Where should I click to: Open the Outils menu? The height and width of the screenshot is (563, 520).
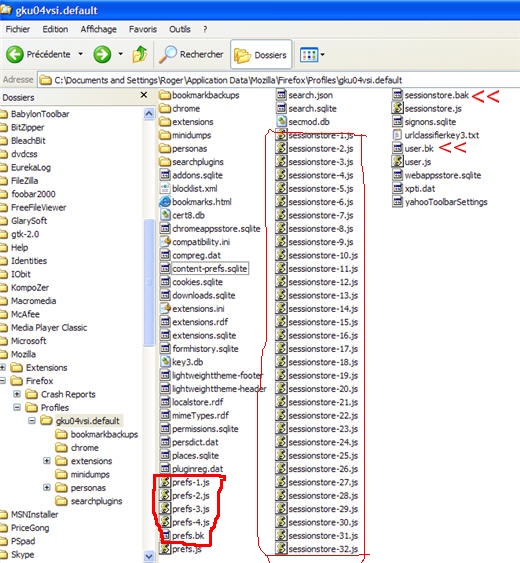[x=180, y=29]
